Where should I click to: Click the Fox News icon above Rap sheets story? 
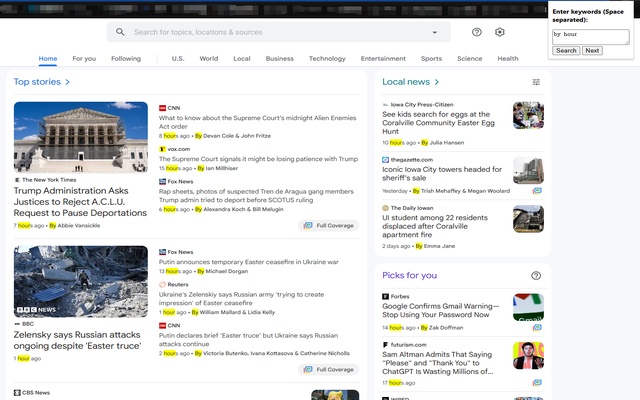162,182
